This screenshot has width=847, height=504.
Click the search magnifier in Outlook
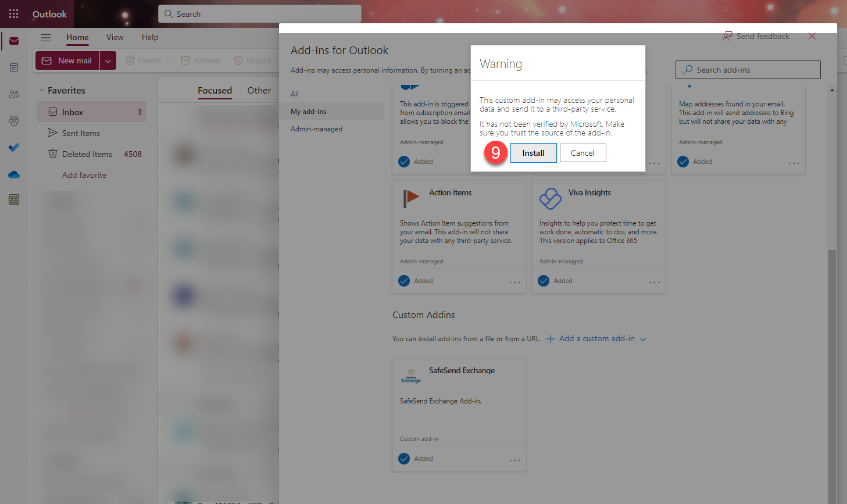click(x=169, y=14)
